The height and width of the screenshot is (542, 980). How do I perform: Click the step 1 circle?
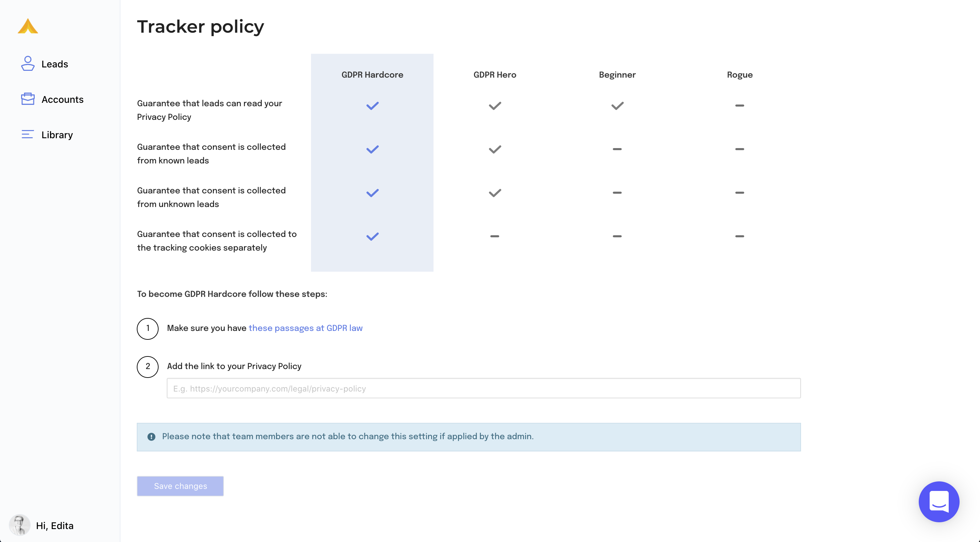148,329
